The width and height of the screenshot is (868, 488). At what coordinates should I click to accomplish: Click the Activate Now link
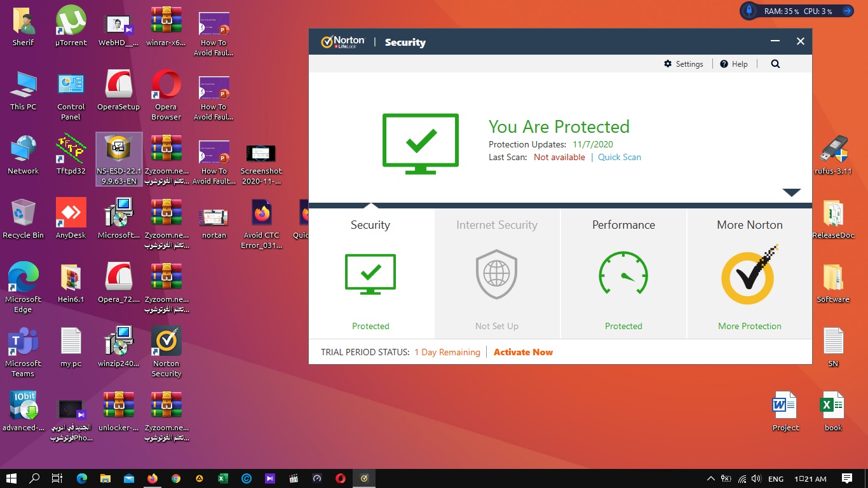pyautogui.click(x=523, y=352)
